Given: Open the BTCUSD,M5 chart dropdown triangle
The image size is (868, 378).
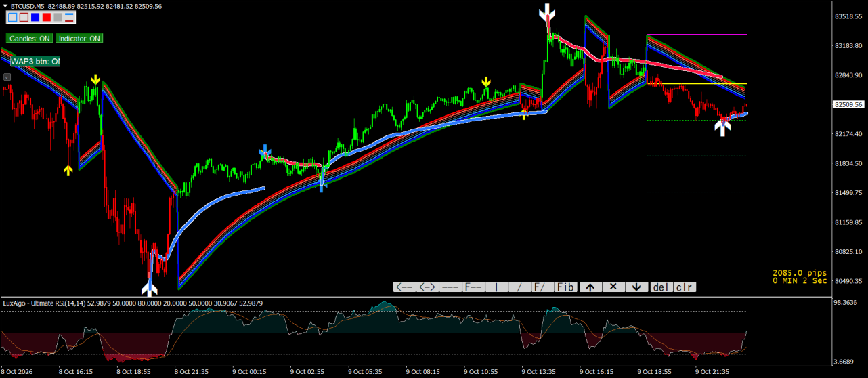Looking at the screenshot, I should 5,6.
